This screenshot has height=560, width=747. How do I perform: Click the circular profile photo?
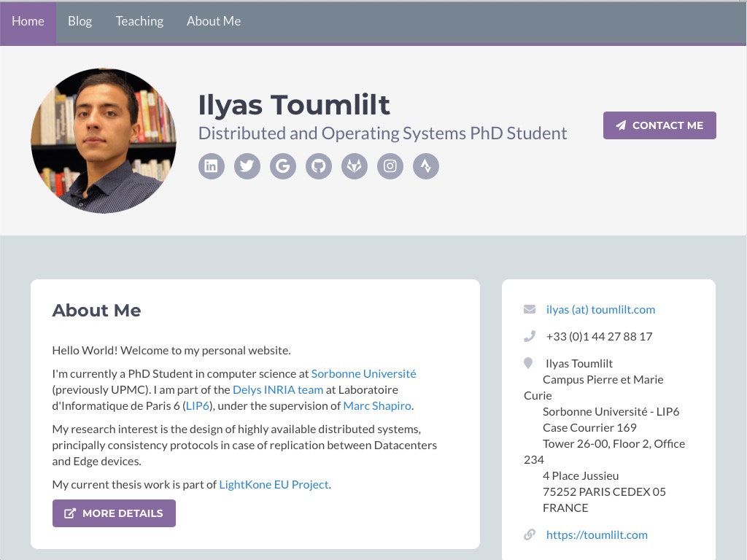click(x=104, y=141)
